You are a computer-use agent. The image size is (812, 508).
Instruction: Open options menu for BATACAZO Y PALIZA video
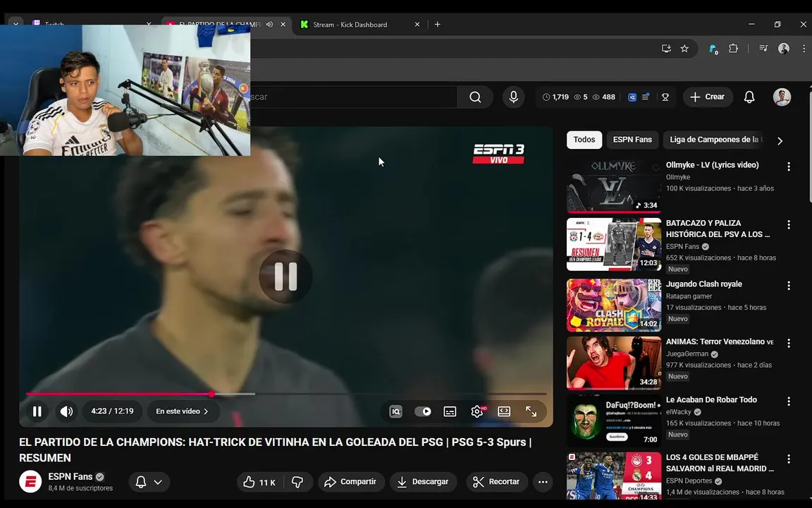(x=788, y=224)
